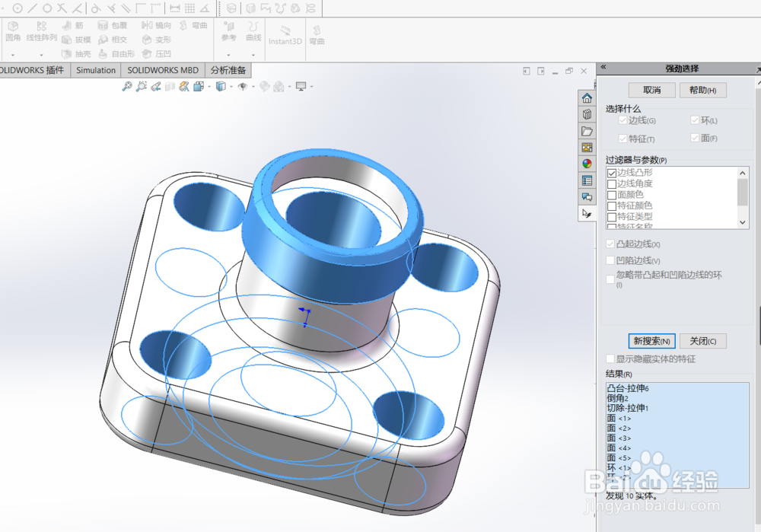Select 倒角2 in results list

pyautogui.click(x=617, y=398)
